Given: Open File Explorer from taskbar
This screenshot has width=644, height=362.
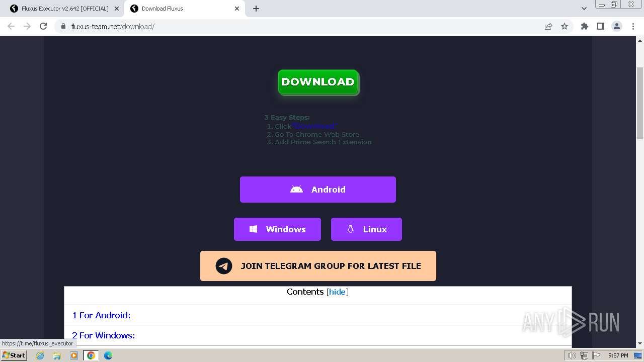Looking at the screenshot, I should 57,355.
